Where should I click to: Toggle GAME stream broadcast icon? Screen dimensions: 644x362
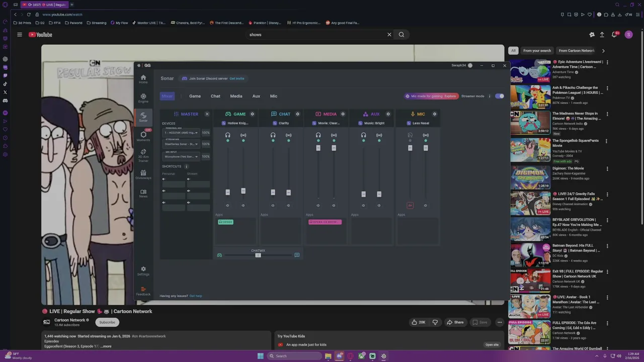(244, 135)
